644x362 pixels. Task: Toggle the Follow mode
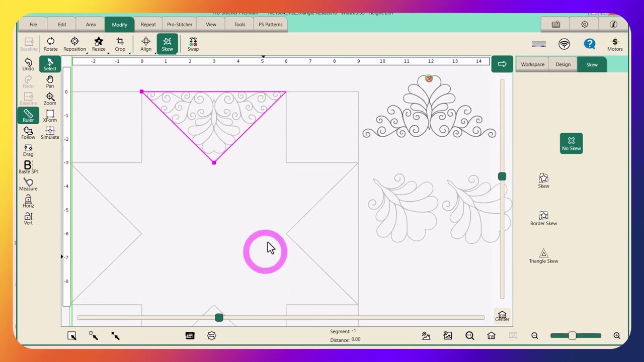[28, 133]
